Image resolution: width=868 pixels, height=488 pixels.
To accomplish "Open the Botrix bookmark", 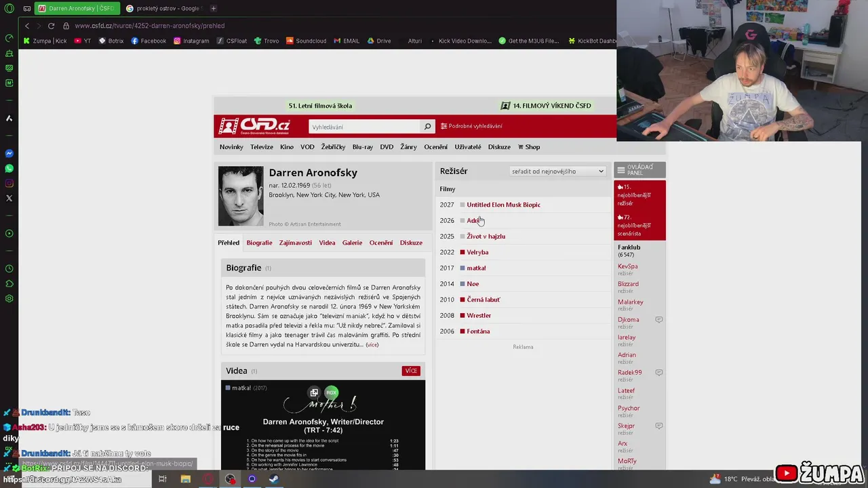I will [111, 41].
